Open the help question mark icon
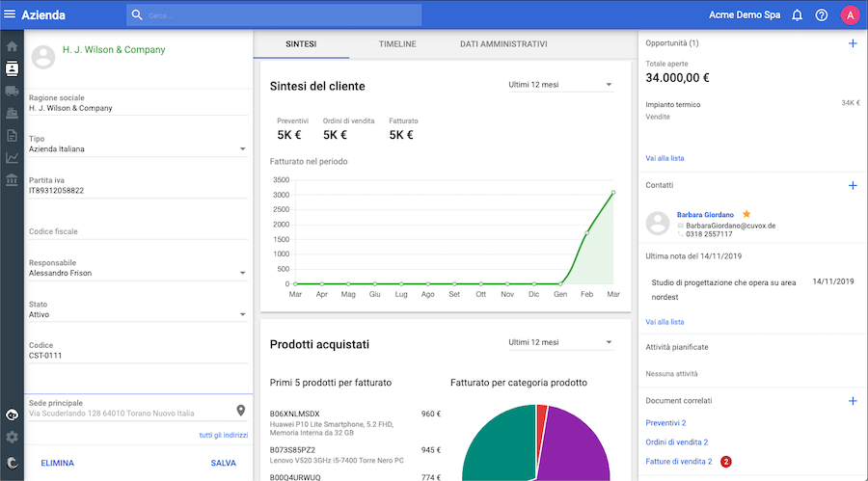This screenshot has width=868, height=481. click(822, 15)
